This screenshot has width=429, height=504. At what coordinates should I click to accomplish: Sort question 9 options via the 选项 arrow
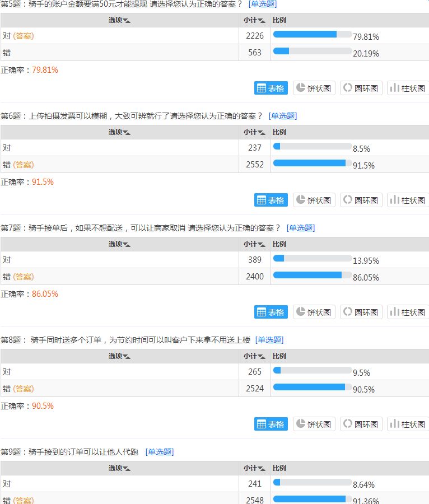(127, 469)
